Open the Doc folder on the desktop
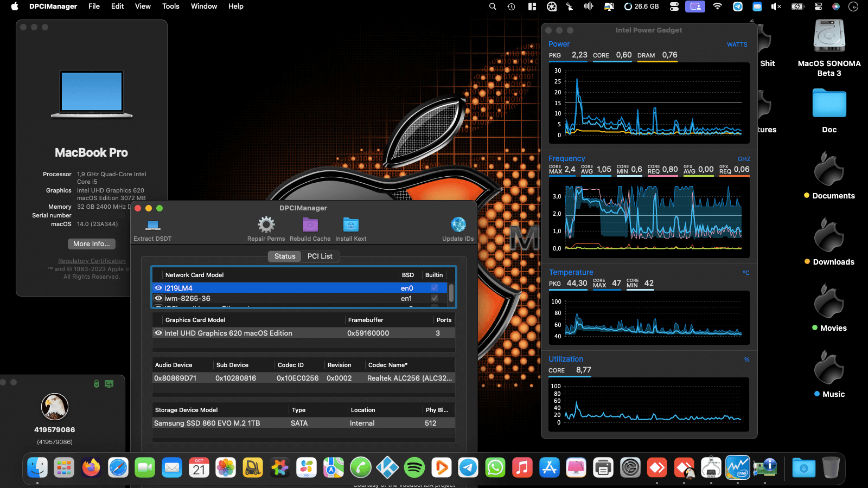Image resolution: width=868 pixels, height=488 pixels. tap(829, 103)
